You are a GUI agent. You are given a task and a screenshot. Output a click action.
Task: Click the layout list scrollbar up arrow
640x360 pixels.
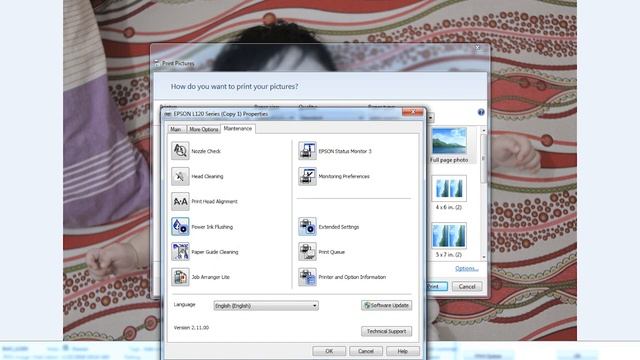[484, 130]
